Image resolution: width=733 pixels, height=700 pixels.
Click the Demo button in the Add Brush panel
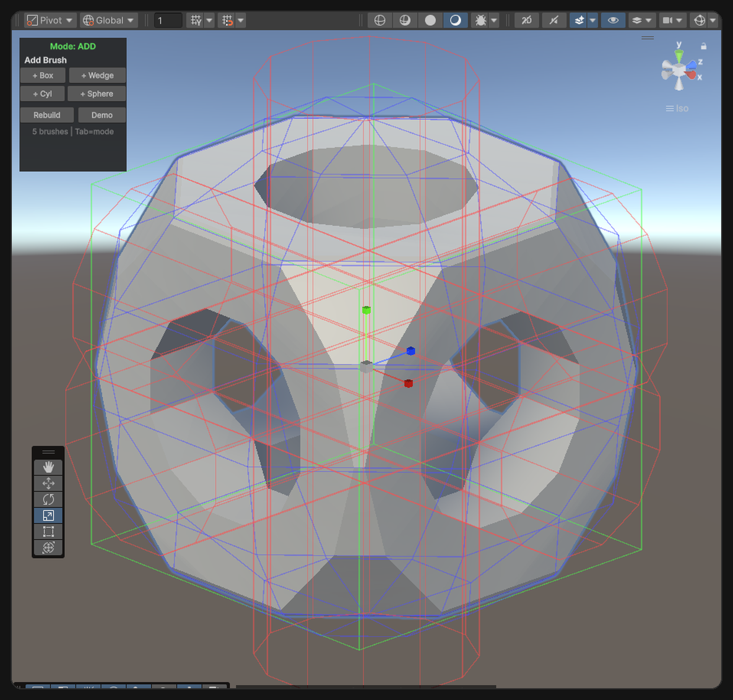click(x=101, y=115)
